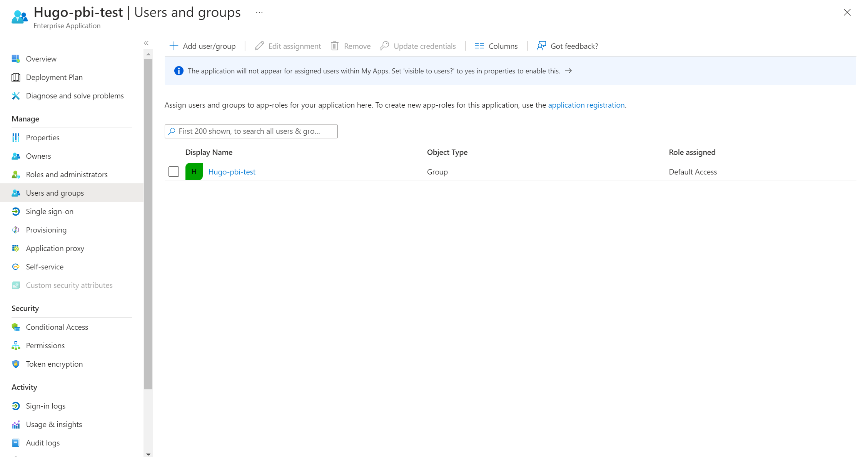868x457 pixels.
Task: Check the Hugo-pbi-test row checkbox
Action: pyautogui.click(x=174, y=172)
